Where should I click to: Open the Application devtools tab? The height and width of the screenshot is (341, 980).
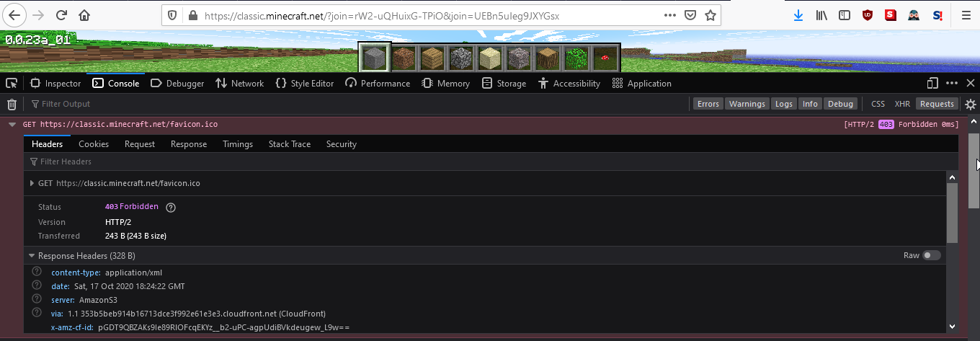click(642, 84)
